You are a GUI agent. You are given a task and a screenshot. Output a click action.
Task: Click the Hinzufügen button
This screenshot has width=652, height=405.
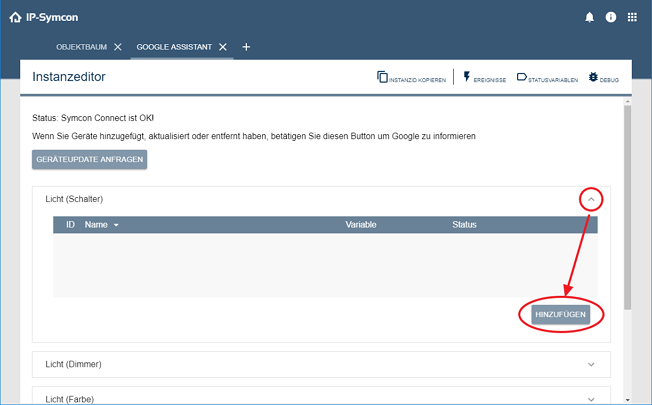click(560, 314)
